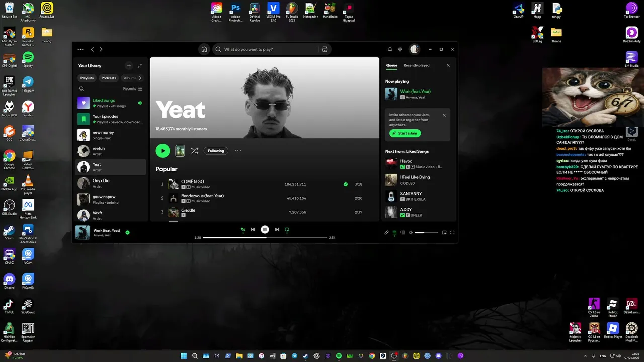Open more options dots for Yeat
644x362 pixels.
238,151
